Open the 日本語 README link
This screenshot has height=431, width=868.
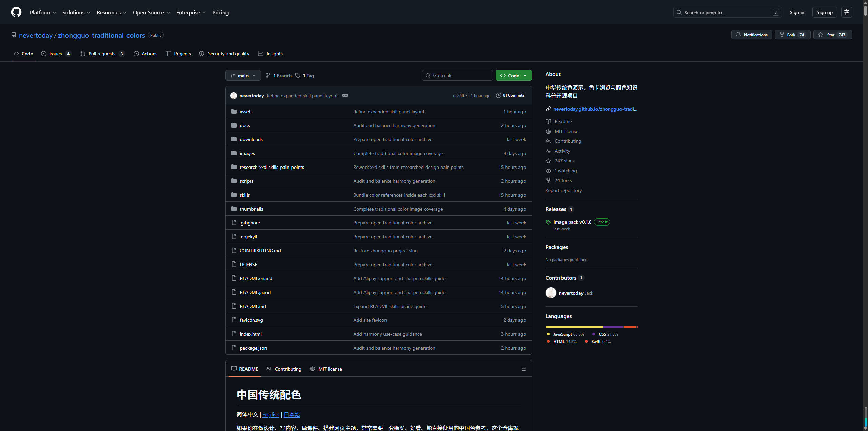click(x=292, y=414)
